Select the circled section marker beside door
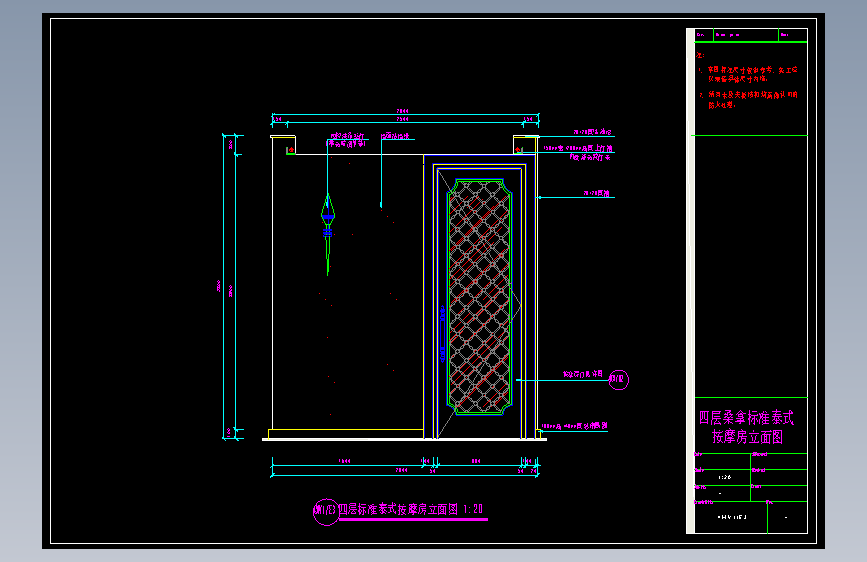This screenshot has width=867, height=562. (x=618, y=379)
